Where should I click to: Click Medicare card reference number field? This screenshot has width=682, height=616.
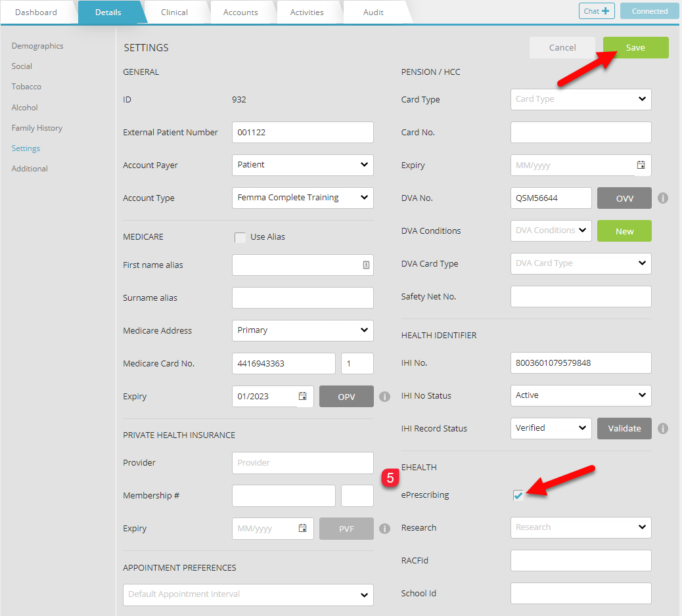[x=357, y=363]
